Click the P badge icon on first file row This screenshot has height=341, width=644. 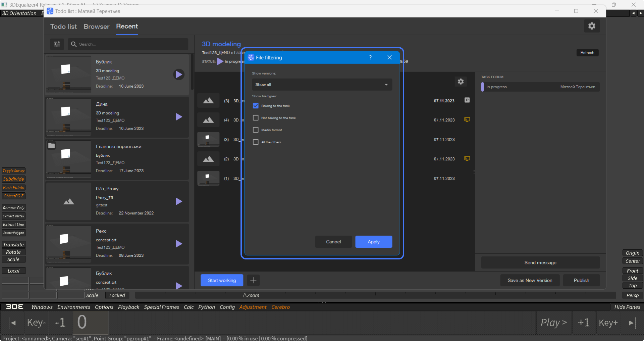(467, 100)
